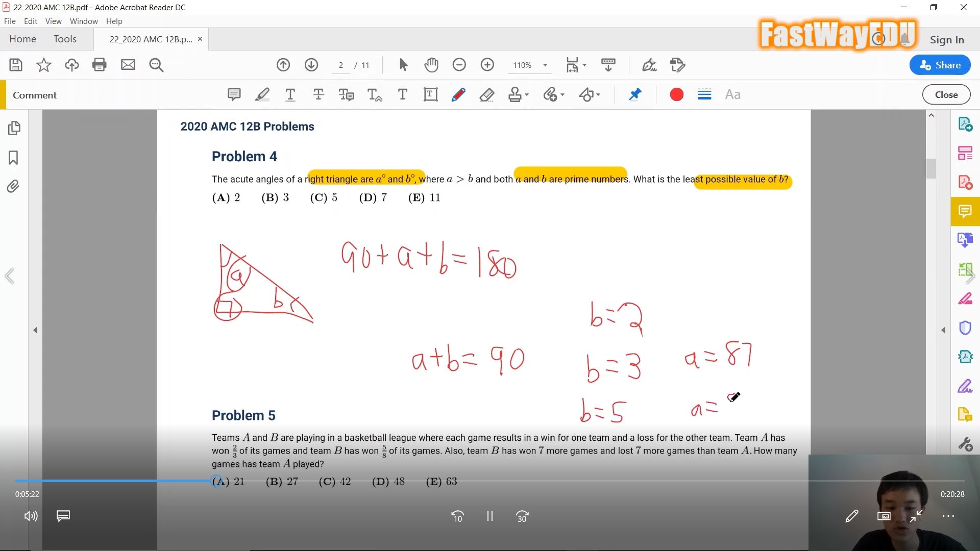Screen dimensions: 980x551
Task: Select the Insert text at cursor tool
Action: (x=375, y=94)
